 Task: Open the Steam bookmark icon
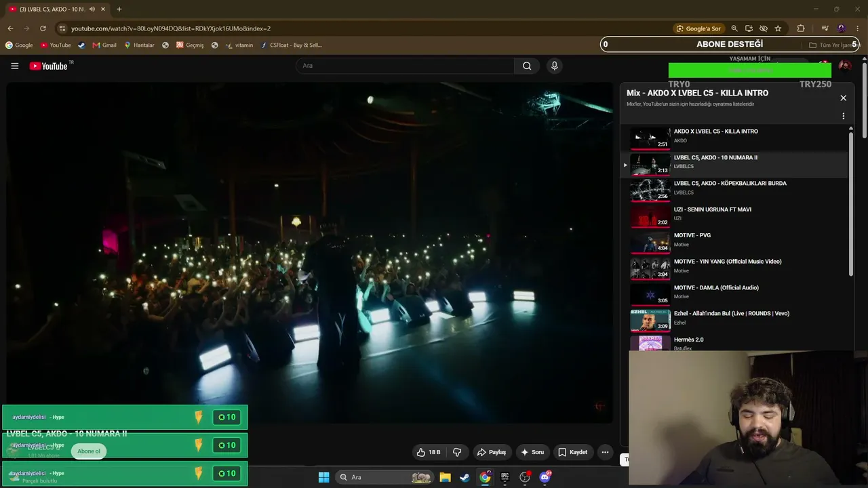tap(81, 45)
